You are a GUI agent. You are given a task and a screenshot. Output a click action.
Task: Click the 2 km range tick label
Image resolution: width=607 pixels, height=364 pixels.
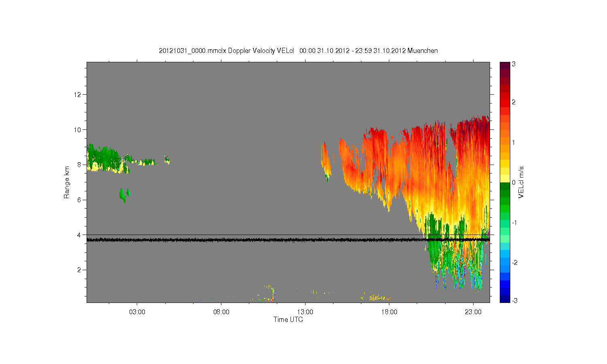(79, 270)
